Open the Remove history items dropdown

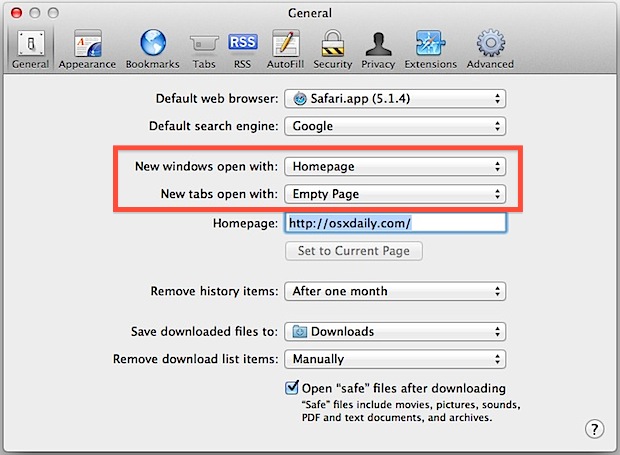coord(395,291)
